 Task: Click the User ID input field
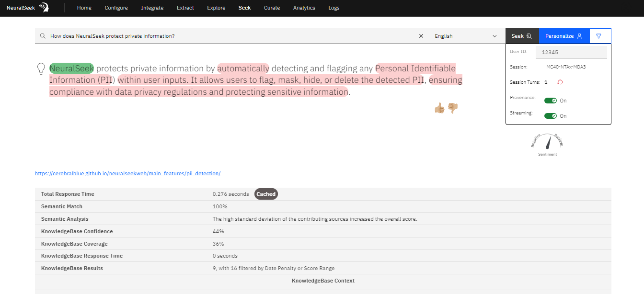pyautogui.click(x=571, y=52)
